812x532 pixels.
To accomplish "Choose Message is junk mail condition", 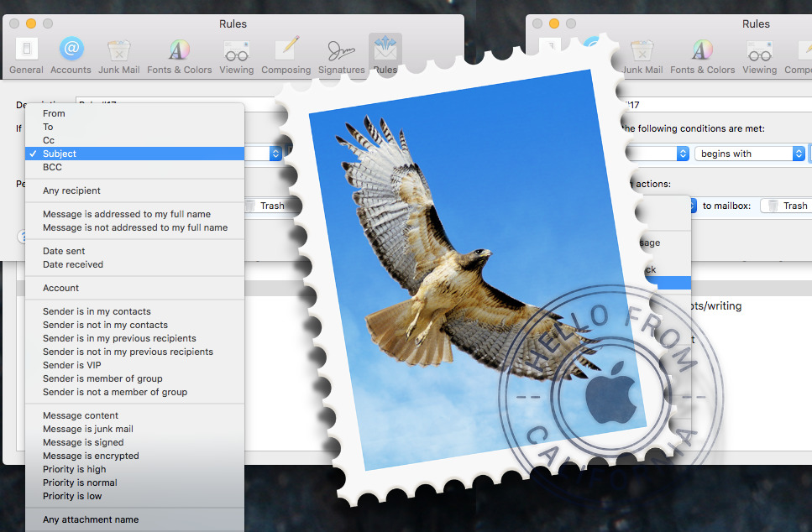I will 134,429.
